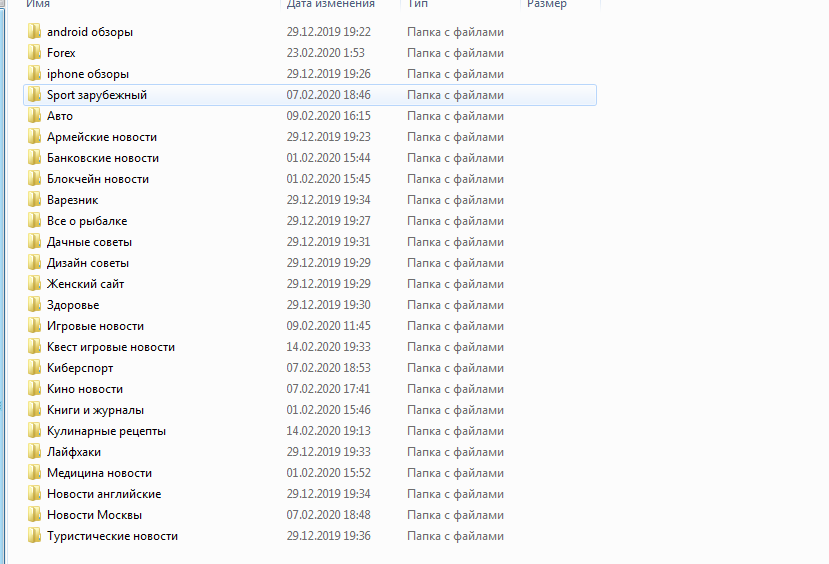Click the Банковские новости folder icon
This screenshot has height=564, width=829.
click(34, 158)
